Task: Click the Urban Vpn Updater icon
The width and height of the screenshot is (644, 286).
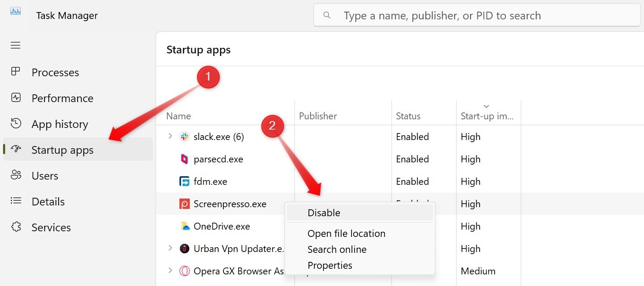Action: (x=185, y=249)
